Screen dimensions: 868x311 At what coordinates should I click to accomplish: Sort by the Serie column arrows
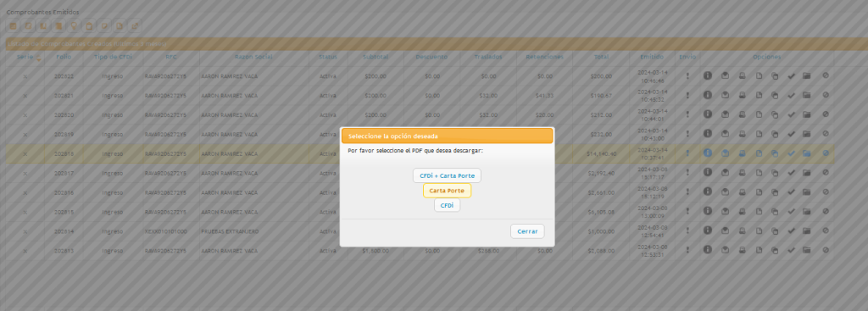click(39, 58)
